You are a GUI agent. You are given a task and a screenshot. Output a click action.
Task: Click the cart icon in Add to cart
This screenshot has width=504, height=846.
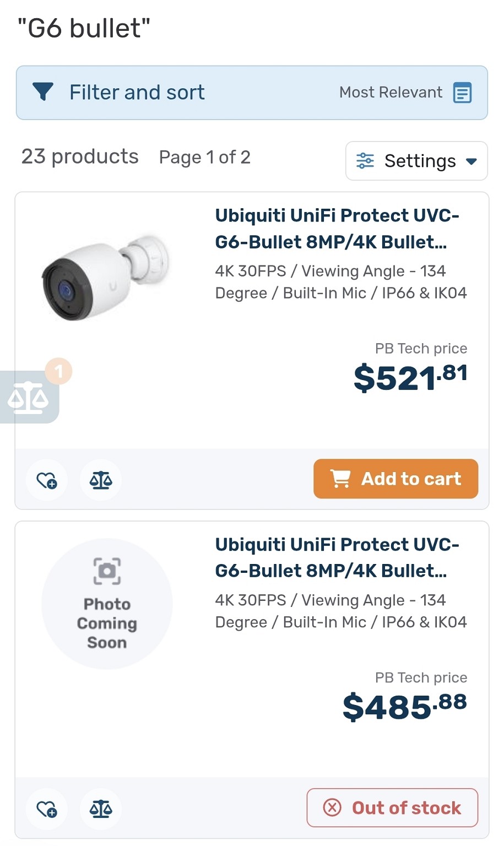click(340, 479)
